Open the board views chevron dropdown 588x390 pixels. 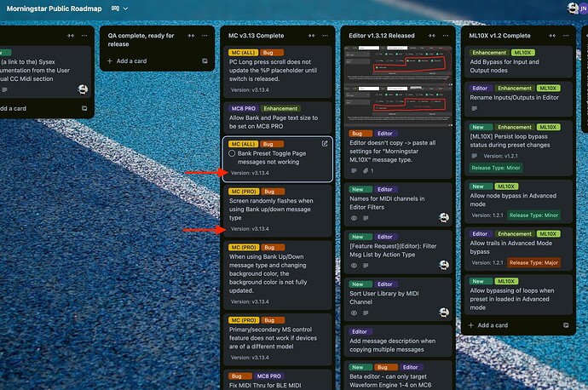click(x=125, y=9)
